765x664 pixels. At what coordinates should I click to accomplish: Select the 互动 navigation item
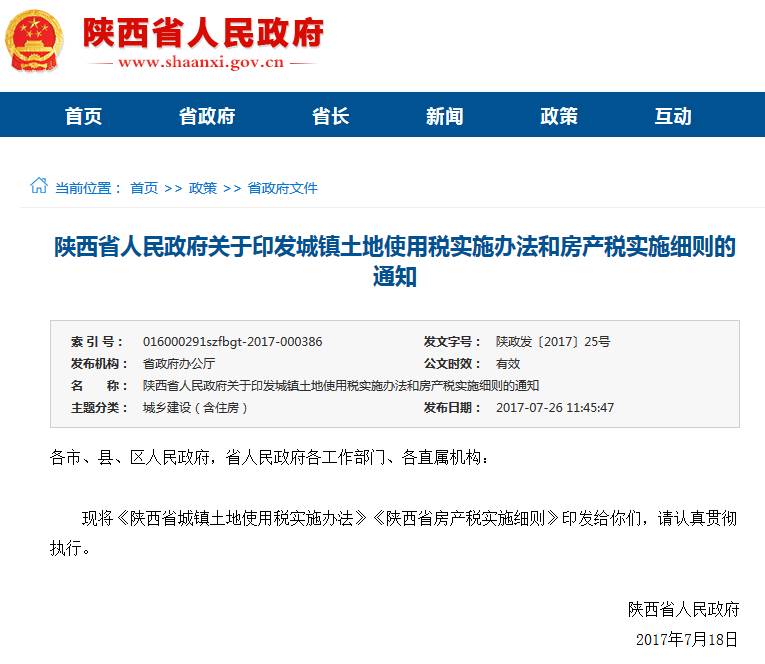click(x=673, y=116)
